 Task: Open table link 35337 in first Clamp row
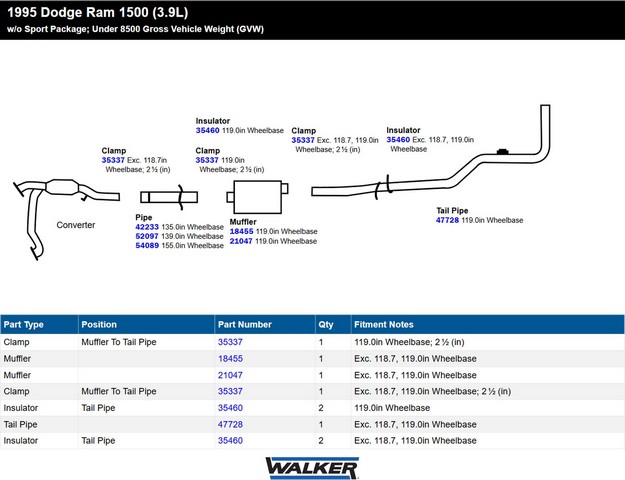(x=230, y=342)
